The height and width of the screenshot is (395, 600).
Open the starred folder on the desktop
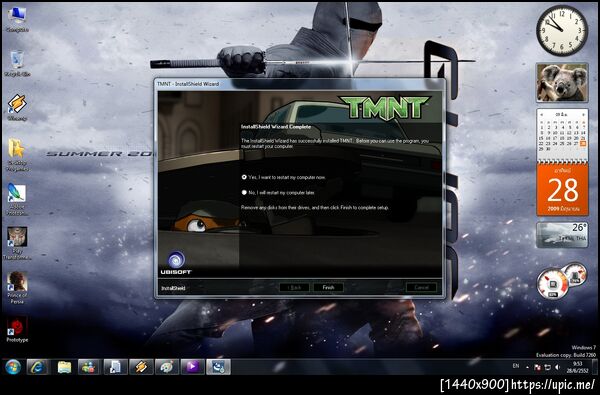point(17,154)
